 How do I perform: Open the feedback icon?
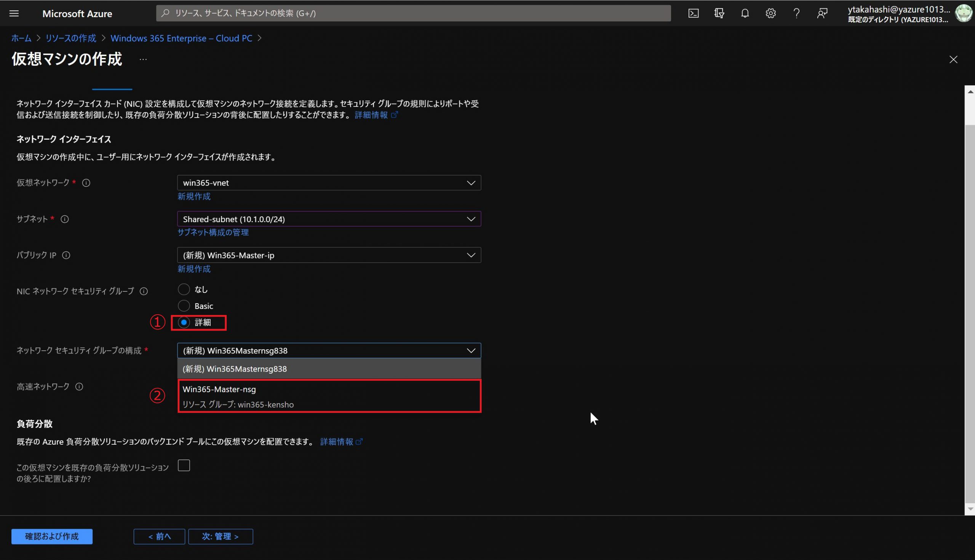822,13
